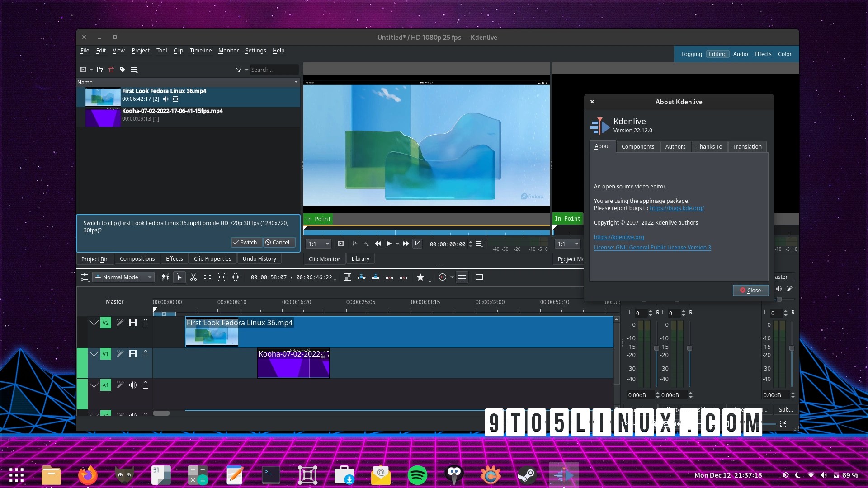Open the Timeline menu

coord(200,50)
